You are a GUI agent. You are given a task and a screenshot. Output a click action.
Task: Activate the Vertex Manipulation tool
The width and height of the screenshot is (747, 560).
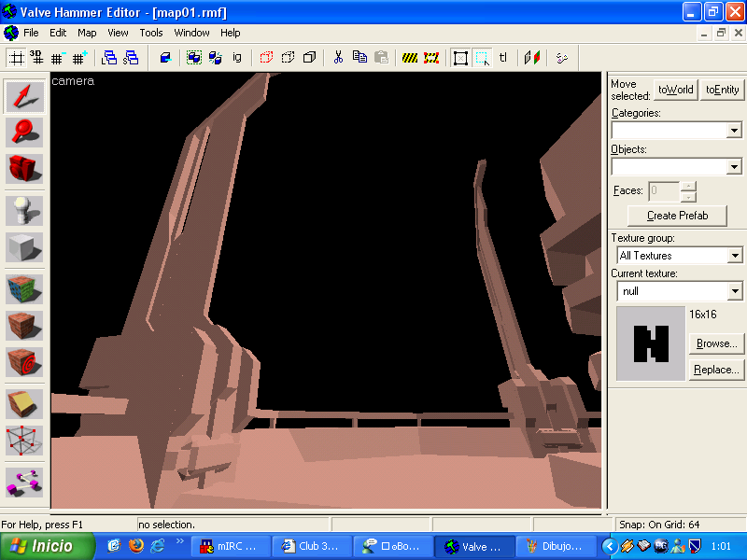(x=24, y=441)
